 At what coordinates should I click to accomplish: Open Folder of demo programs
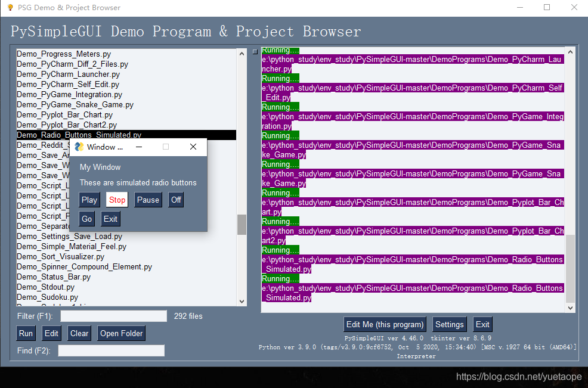click(122, 333)
